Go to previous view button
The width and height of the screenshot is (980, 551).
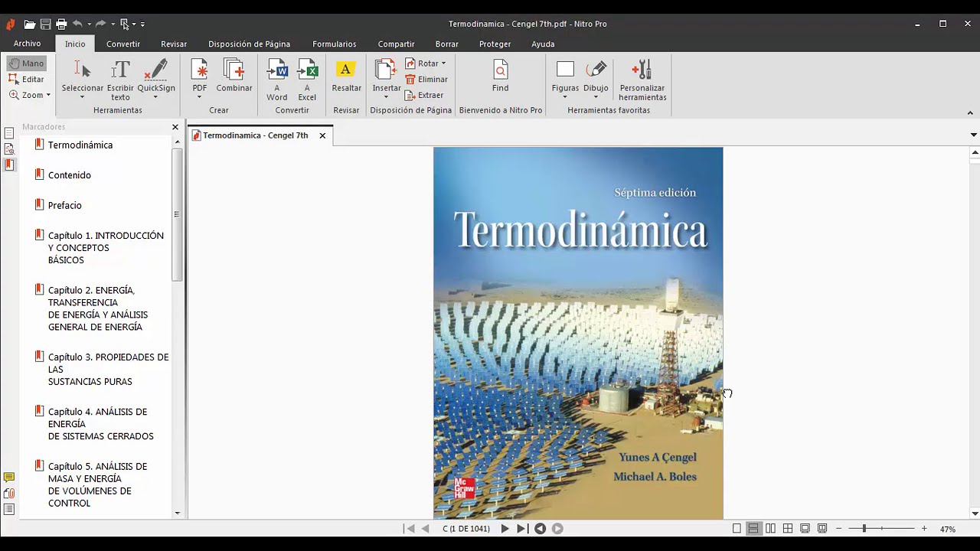coord(540,529)
